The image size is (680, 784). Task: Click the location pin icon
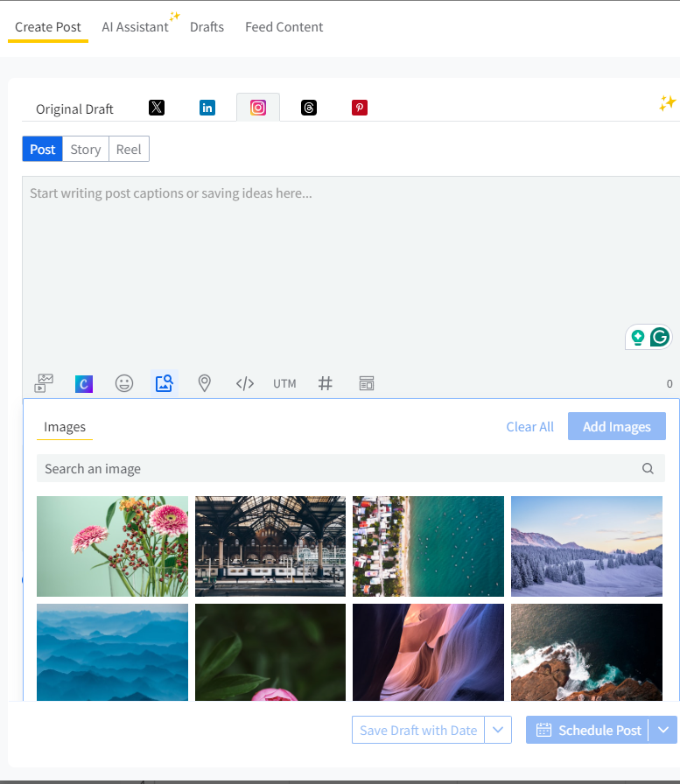coord(205,383)
